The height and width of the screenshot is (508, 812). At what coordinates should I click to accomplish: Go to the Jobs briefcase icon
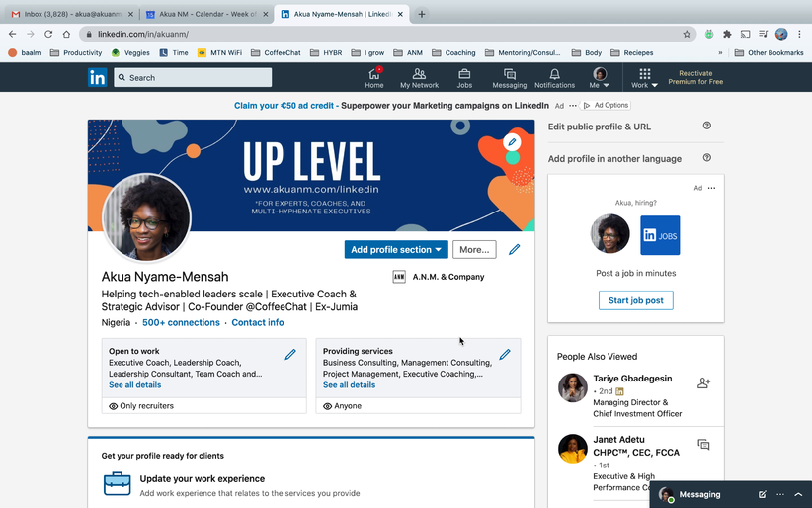[464, 78]
